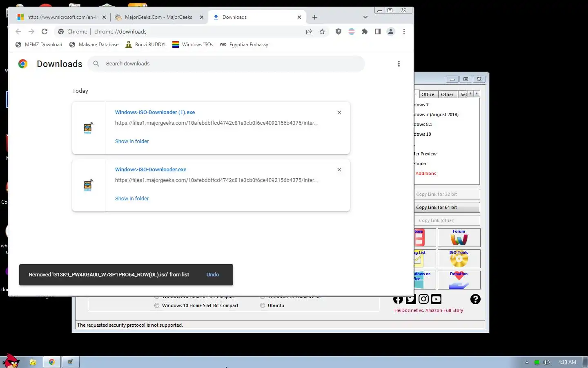Reload the Downloads page
The image size is (588, 368).
coord(45,31)
